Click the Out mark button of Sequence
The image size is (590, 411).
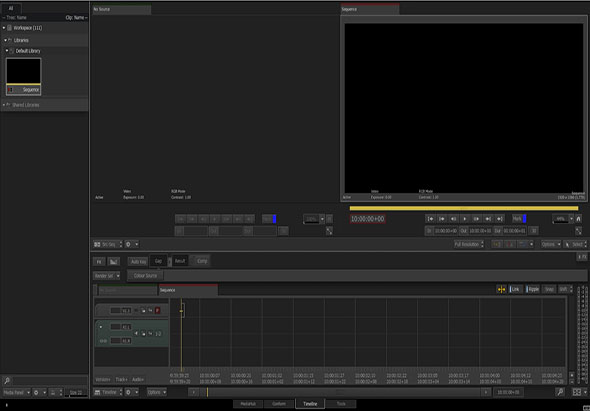[x=464, y=231]
